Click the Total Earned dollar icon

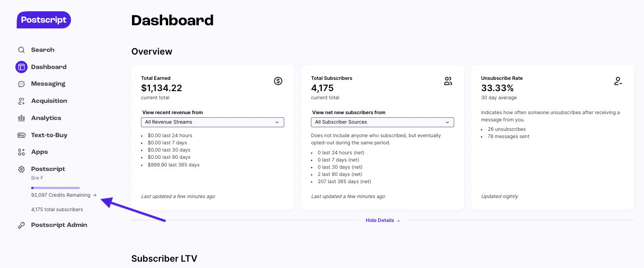[x=278, y=81]
